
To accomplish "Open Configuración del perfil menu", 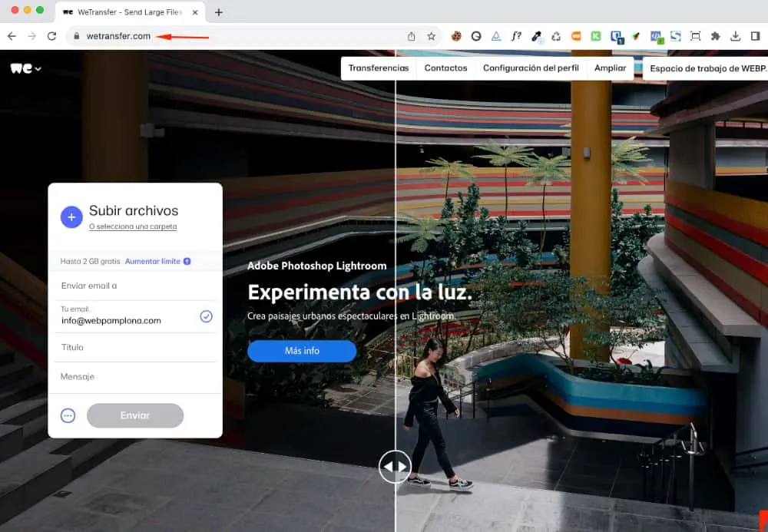I will [531, 68].
